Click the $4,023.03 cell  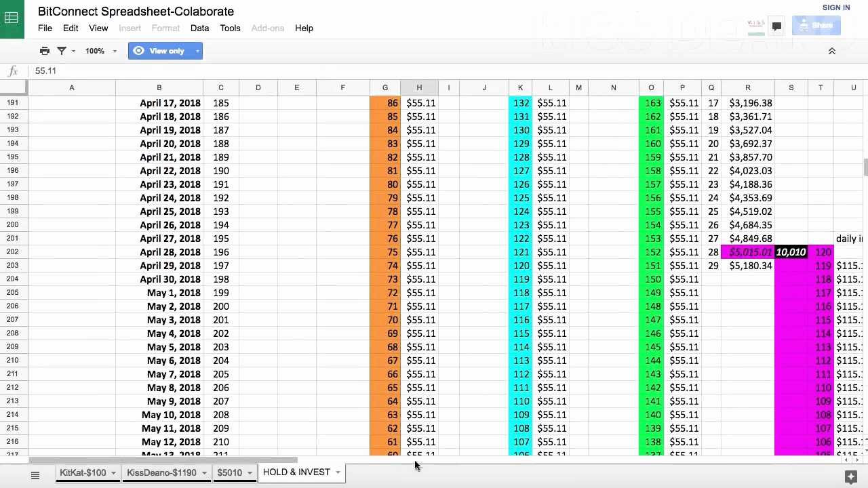coord(748,171)
